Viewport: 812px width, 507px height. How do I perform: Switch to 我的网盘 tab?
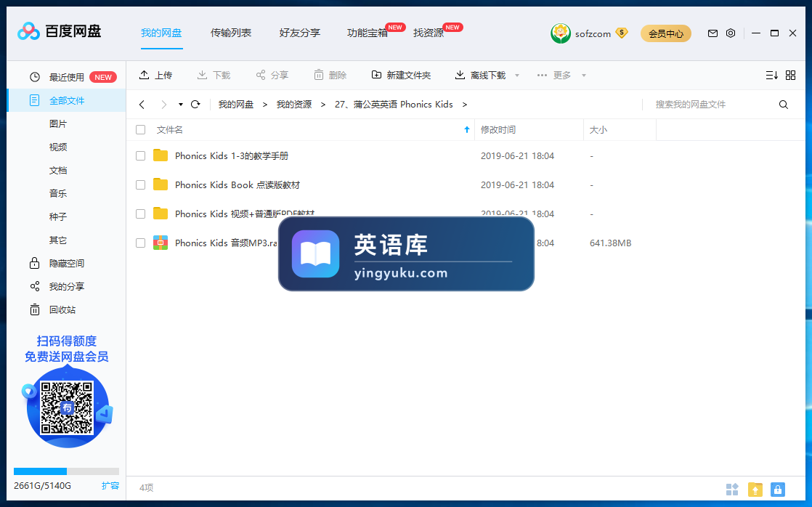[161, 33]
